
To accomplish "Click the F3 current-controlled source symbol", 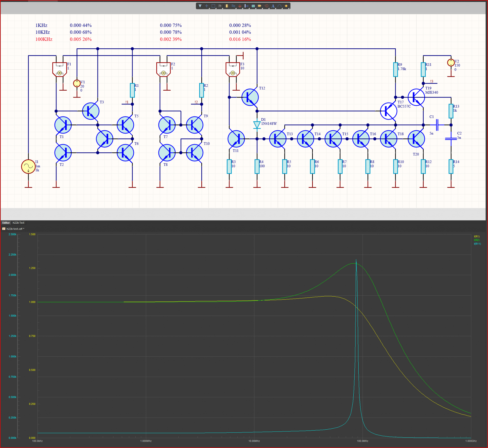I will [x=233, y=70].
